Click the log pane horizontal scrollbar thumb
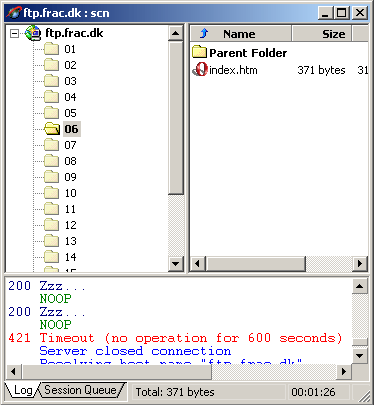The height and width of the screenshot is (405, 374). point(116,371)
